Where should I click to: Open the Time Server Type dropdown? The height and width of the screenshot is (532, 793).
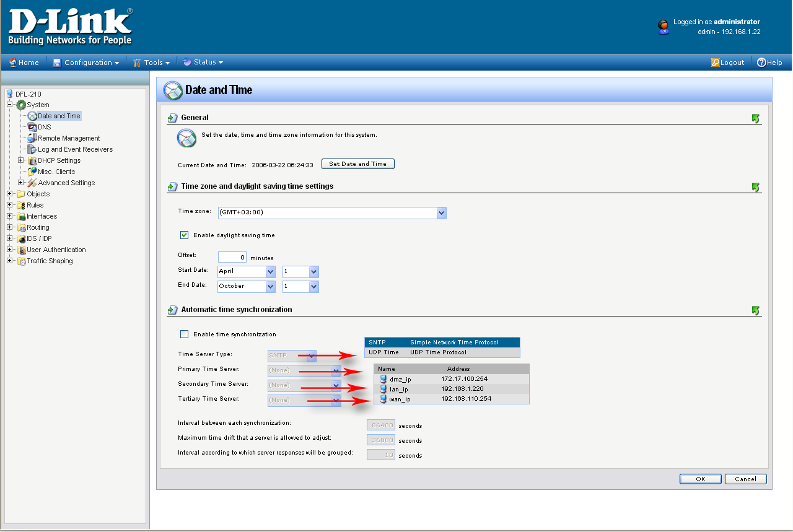(292, 356)
